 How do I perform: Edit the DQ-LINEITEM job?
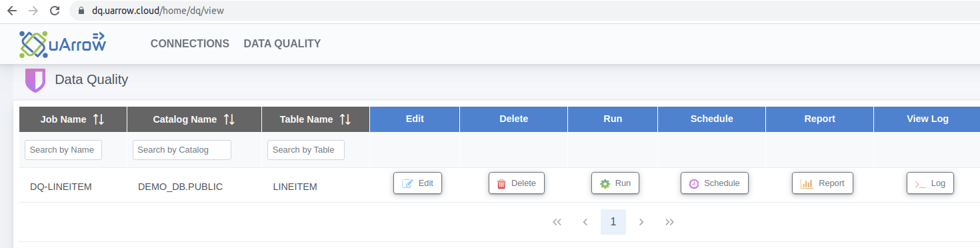pos(417,183)
